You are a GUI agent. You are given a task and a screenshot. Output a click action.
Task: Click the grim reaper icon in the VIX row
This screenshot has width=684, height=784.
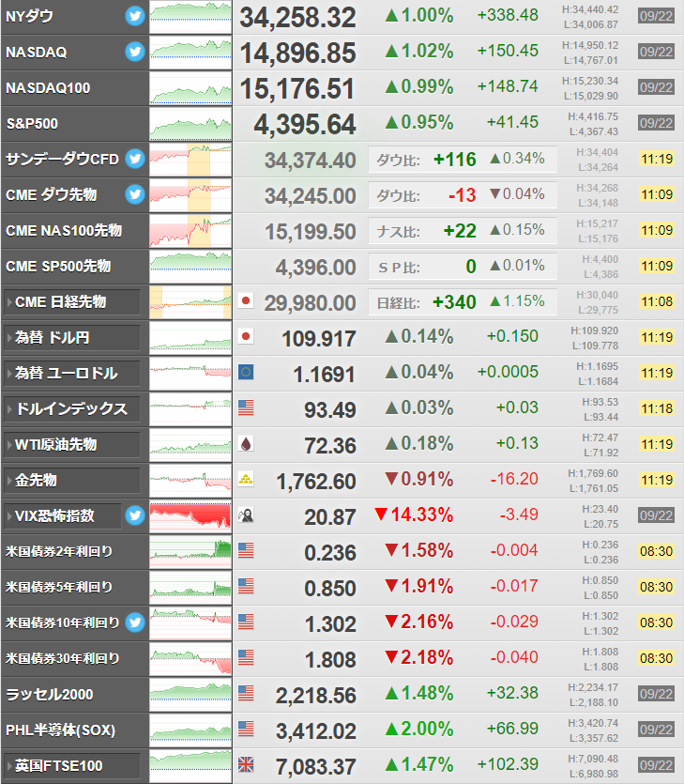click(245, 515)
